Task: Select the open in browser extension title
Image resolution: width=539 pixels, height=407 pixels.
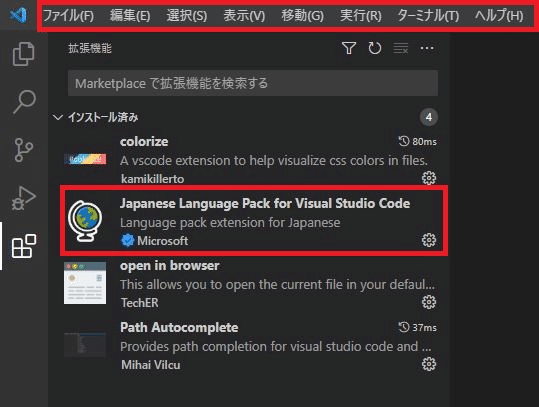Action: point(169,265)
